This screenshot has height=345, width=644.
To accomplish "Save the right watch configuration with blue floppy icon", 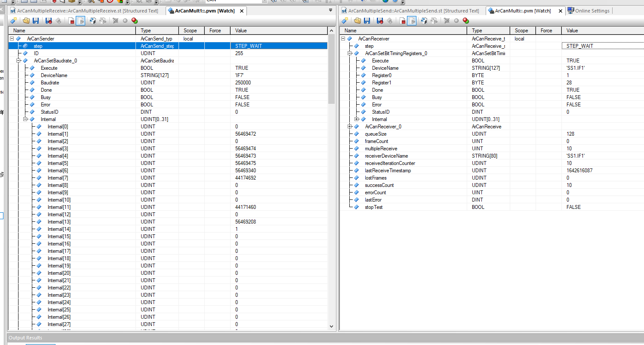I will coord(367,20).
